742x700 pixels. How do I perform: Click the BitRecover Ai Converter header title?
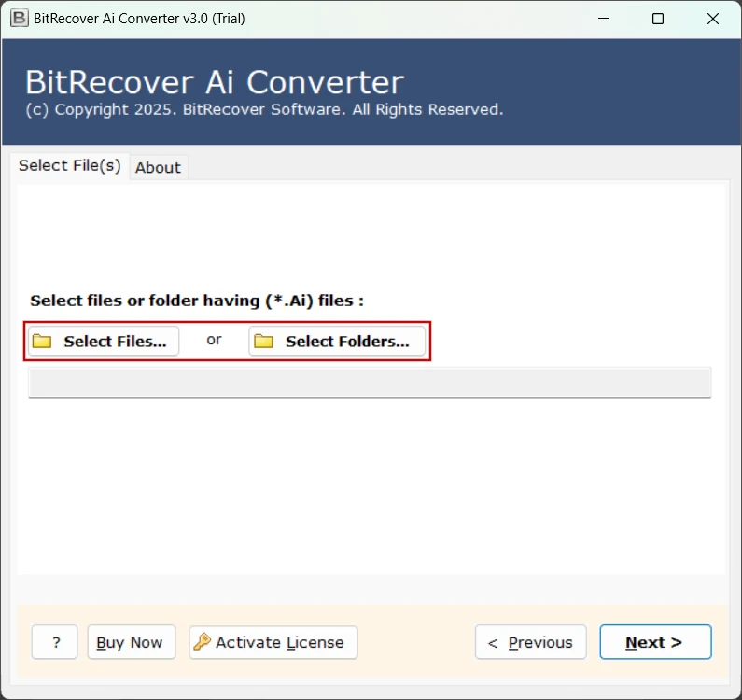215,82
